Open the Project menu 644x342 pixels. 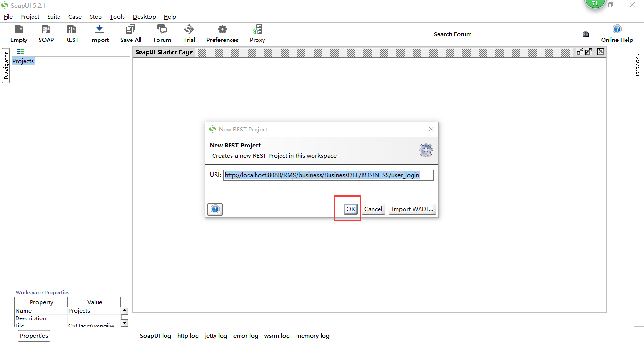(30, 16)
